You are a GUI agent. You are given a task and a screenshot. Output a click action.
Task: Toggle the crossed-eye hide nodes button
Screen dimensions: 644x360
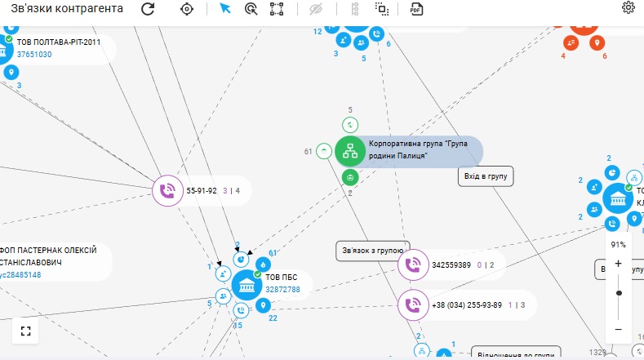317,9
